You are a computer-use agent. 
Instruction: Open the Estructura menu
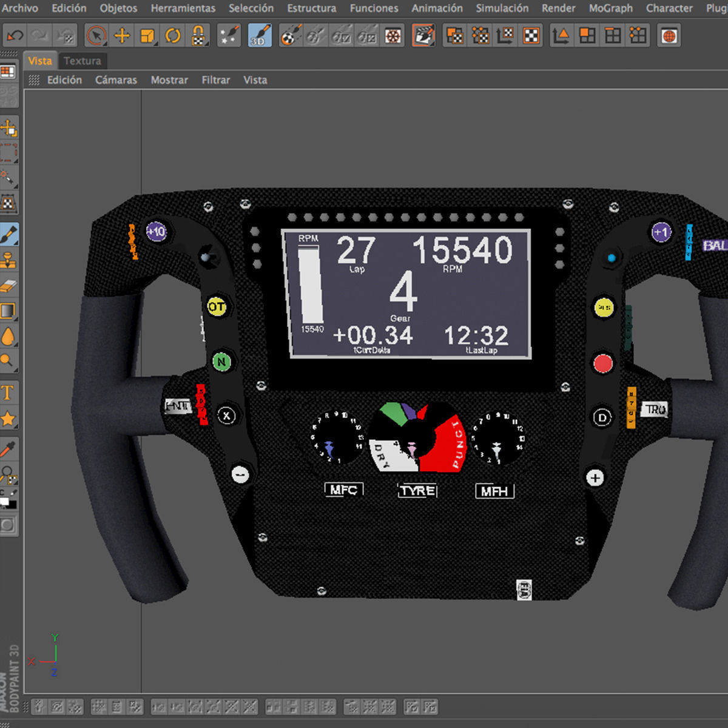(x=311, y=8)
